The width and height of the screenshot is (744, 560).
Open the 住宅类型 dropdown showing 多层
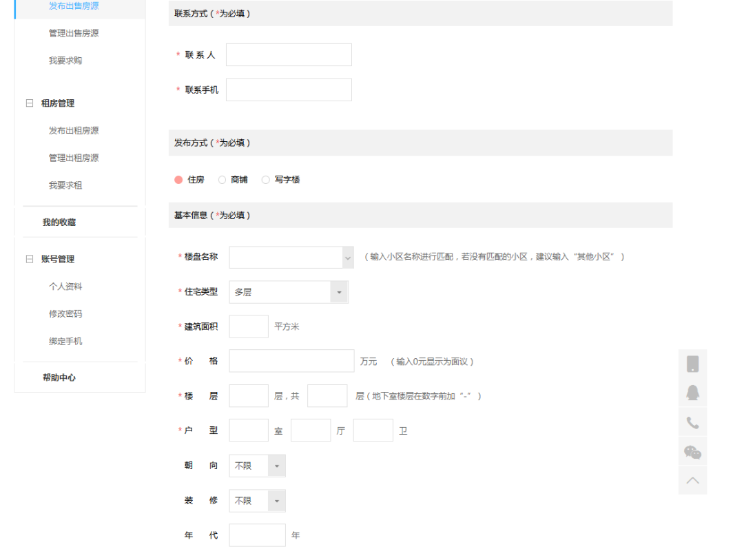click(289, 292)
